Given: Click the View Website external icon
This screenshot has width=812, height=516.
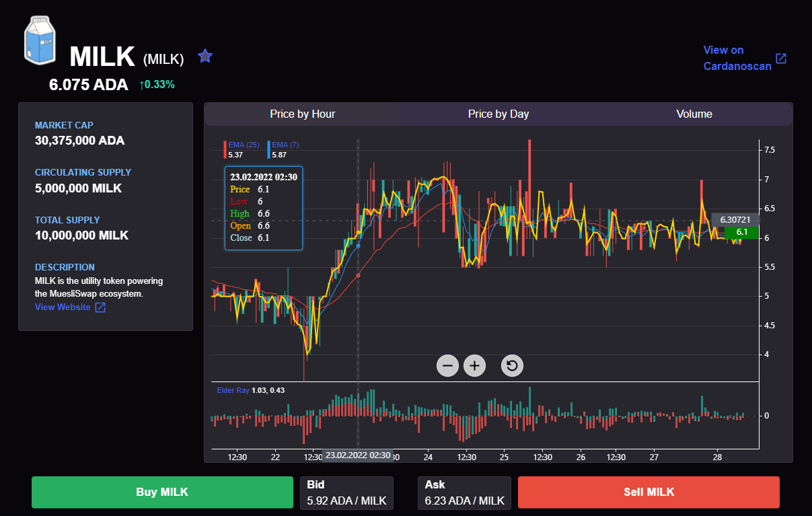Looking at the screenshot, I should click(x=100, y=307).
